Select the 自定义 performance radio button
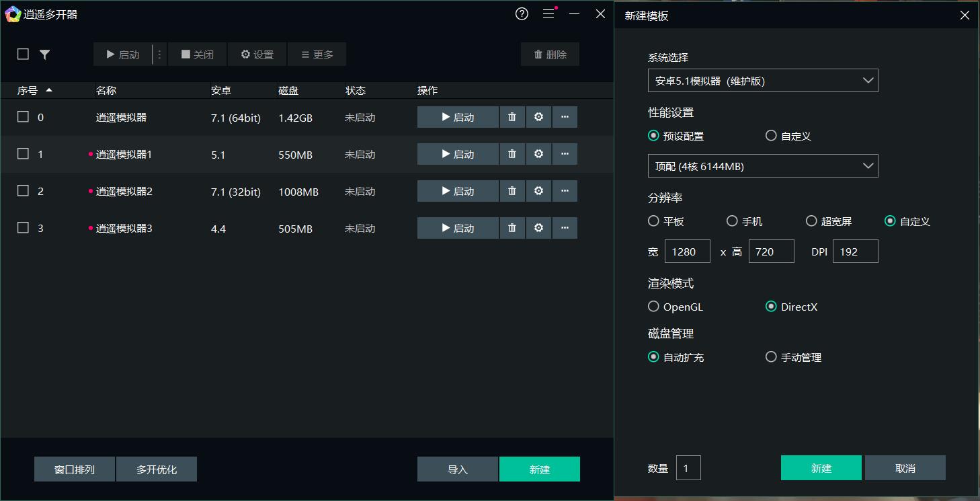Viewport: 980px width, 501px height. click(771, 136)
